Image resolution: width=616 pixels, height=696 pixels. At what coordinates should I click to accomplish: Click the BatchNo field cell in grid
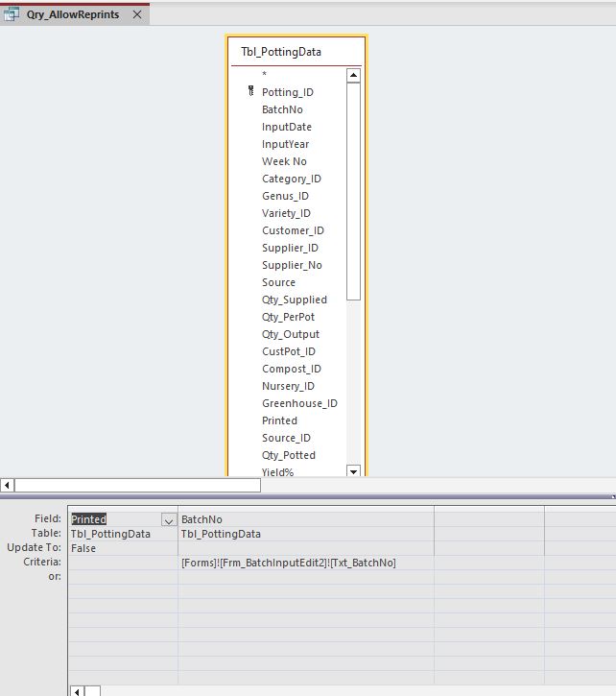(306, 519)
